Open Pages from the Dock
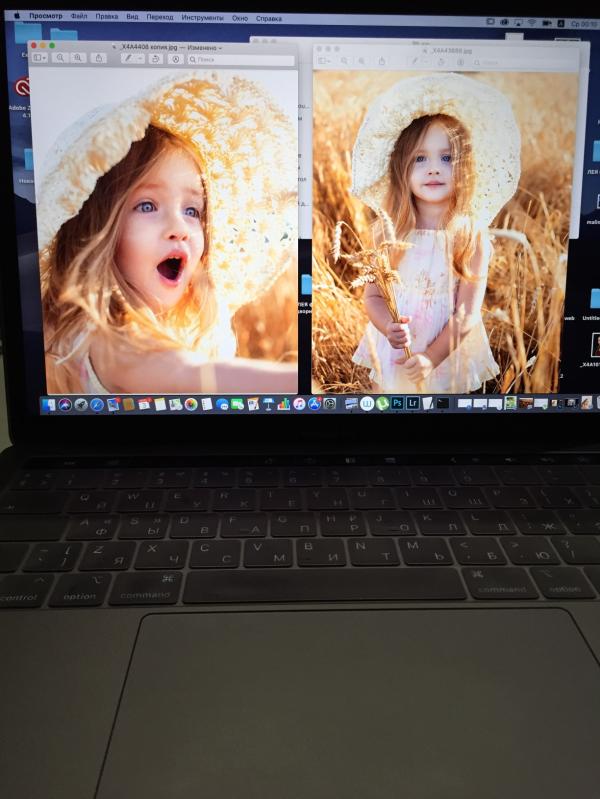 coord(253,405)
